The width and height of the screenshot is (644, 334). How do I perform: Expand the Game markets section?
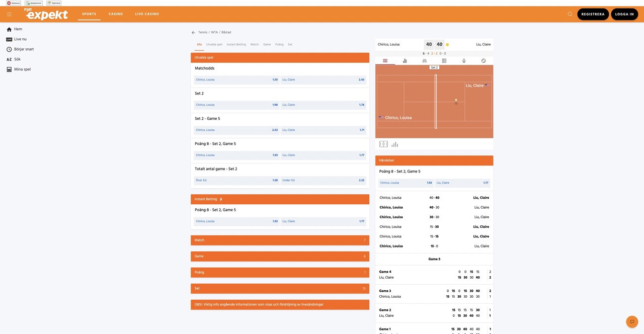coord(280,257)
